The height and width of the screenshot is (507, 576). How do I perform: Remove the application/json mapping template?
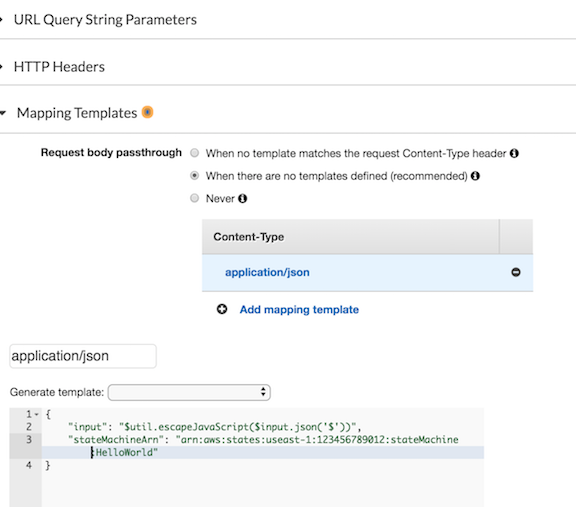point(516,272)
